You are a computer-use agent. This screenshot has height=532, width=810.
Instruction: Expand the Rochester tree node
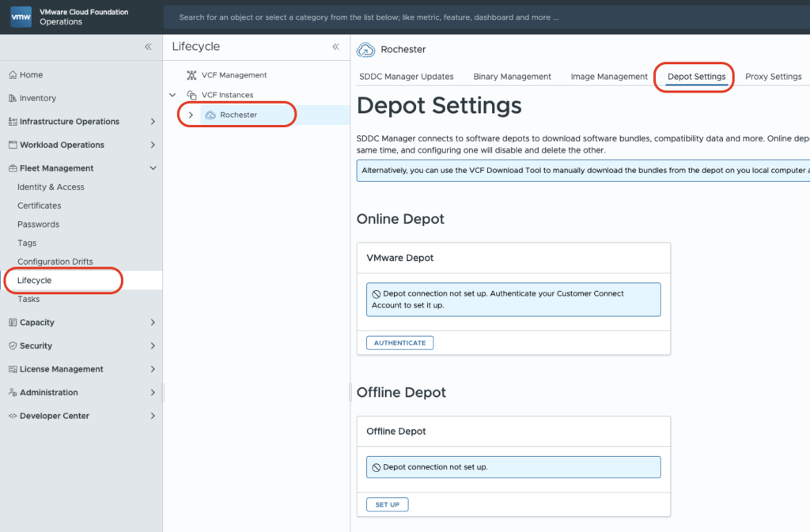191,115
